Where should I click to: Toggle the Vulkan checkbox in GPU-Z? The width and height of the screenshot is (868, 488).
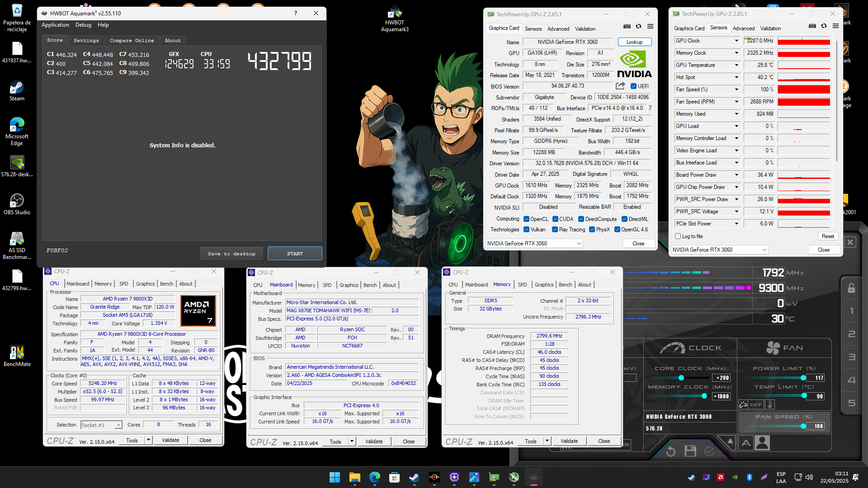tap(526, 230)
